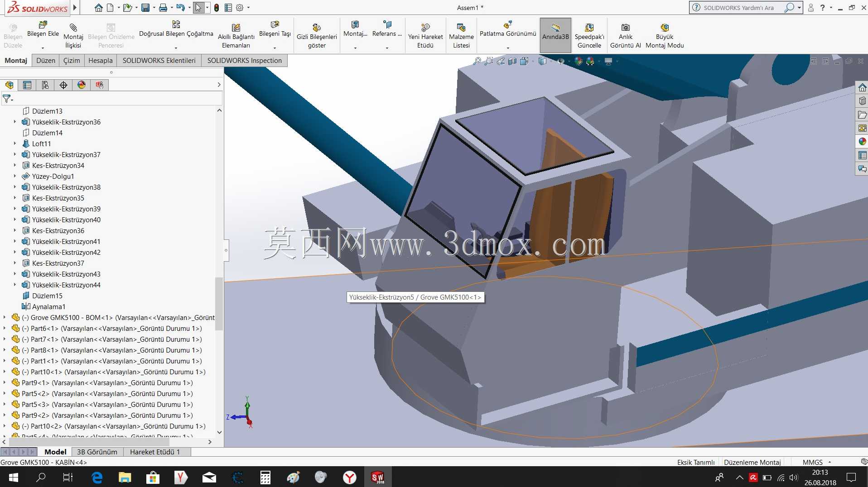This screenshot has width=868, height=487.
Task: Open the Patlatma Görünümü dropdown arrow
Action: [x=508, y=48]
